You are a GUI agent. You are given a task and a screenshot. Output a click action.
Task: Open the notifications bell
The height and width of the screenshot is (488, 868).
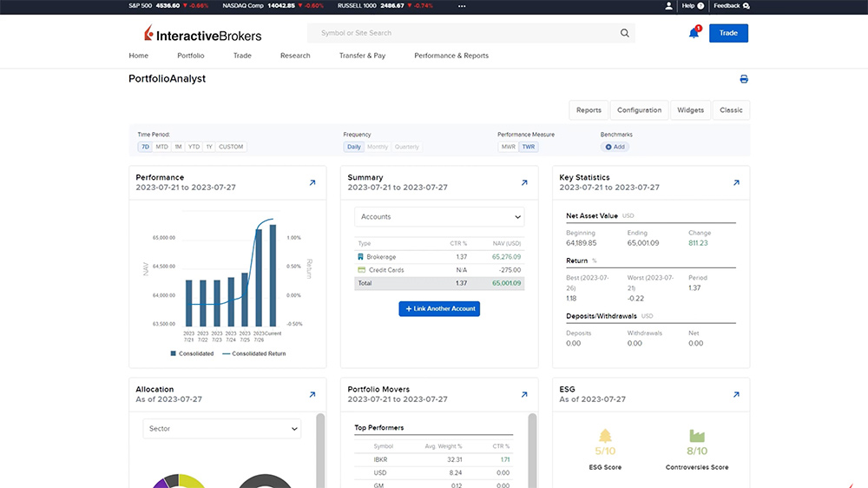click(694, 33)
